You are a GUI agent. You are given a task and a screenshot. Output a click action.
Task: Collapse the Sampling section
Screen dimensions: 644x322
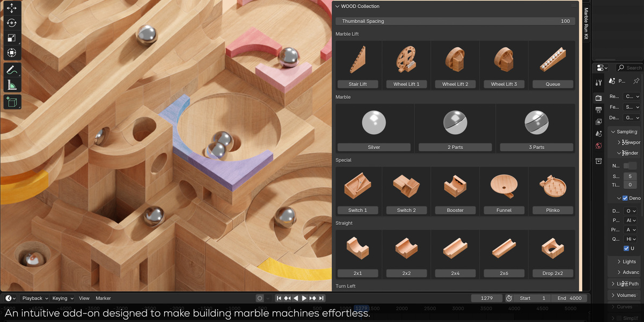point(613,131)
